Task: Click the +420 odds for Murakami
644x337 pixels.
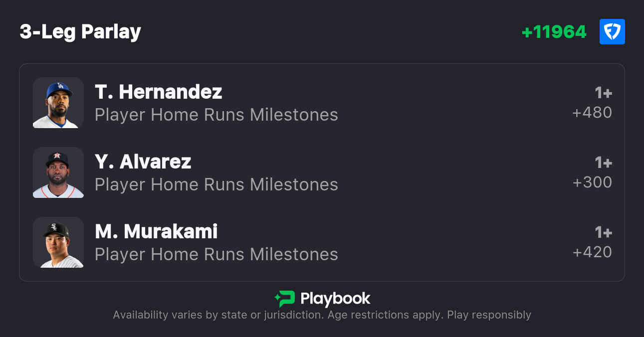Action: [x=592, y=252]
